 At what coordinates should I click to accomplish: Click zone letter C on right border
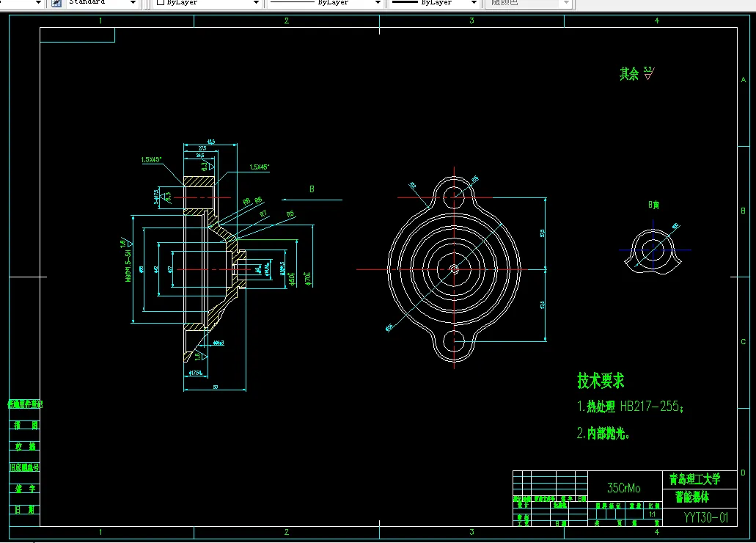pos(743,341)
